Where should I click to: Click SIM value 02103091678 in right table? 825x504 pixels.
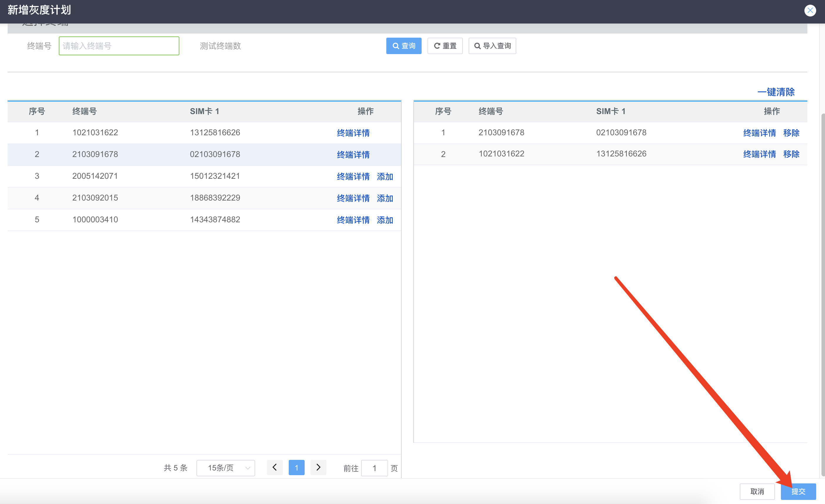point(621,133)
